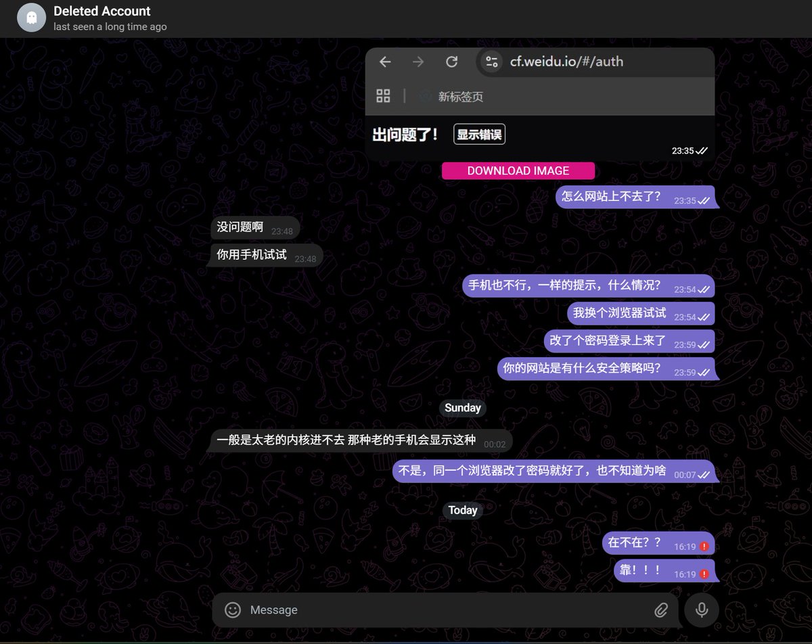Click double-check read mark on 怎么网站上不去了？
Screen dimensions: 812x644
pyautogui.click(x=704, y=201)
